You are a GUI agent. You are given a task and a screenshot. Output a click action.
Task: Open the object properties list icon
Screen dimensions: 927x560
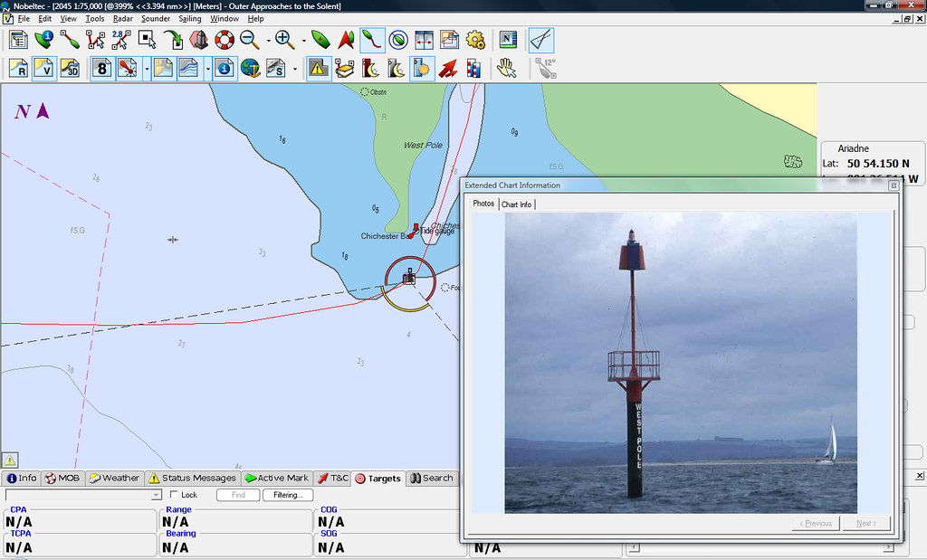[18, 40]
